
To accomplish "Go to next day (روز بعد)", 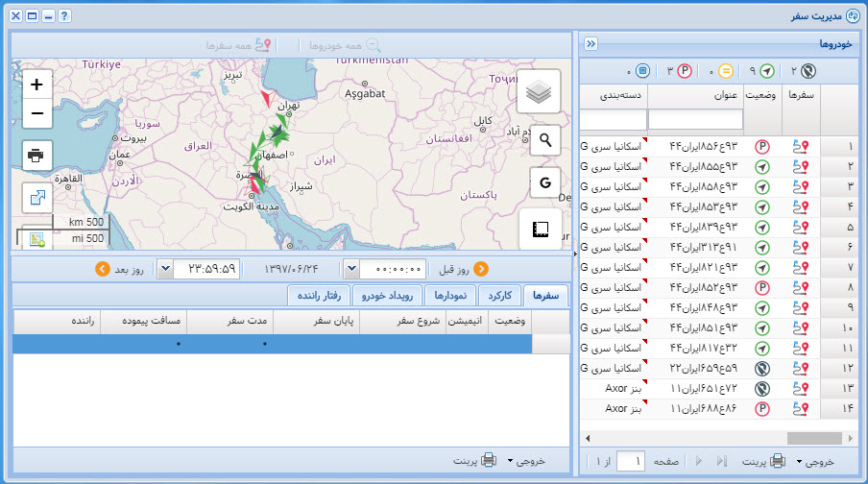I will click(x=102, y=269).
